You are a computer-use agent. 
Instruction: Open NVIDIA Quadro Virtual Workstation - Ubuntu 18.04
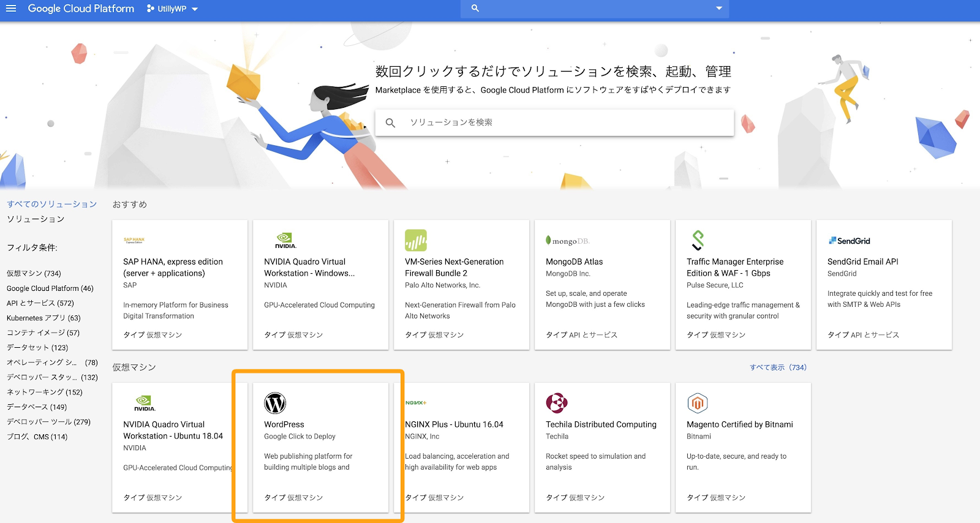coord(173,431)
